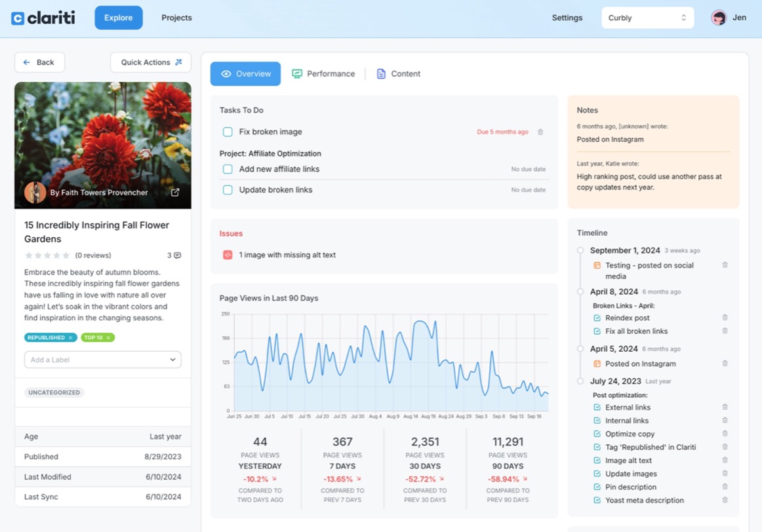The width and height of the screenshot is (762, 532).
Task: Open the Curbly site selector dropdown
Action: [647, 18]
